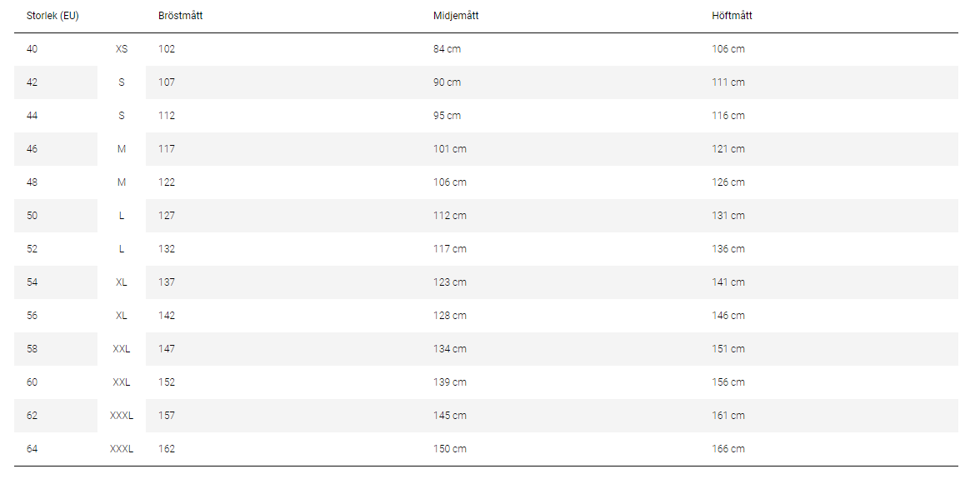Select the waist value 95 cm
Screen dimensions: 980x489
click(447, 116)
